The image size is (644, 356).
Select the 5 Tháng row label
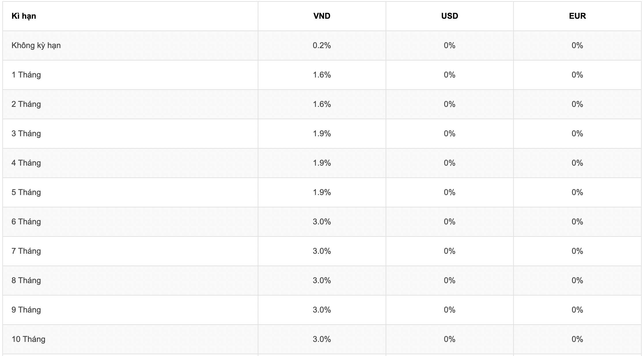pos(26,192)
